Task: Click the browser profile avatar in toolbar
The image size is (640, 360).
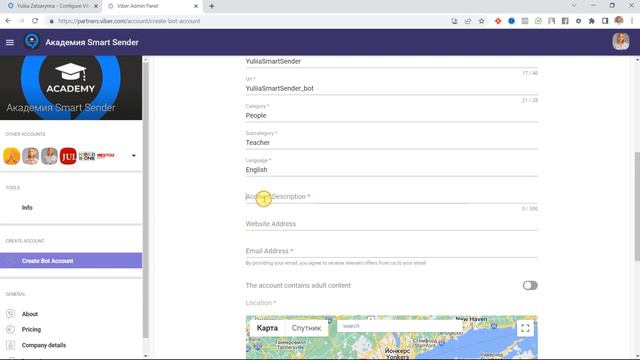Action: [619, 20]
